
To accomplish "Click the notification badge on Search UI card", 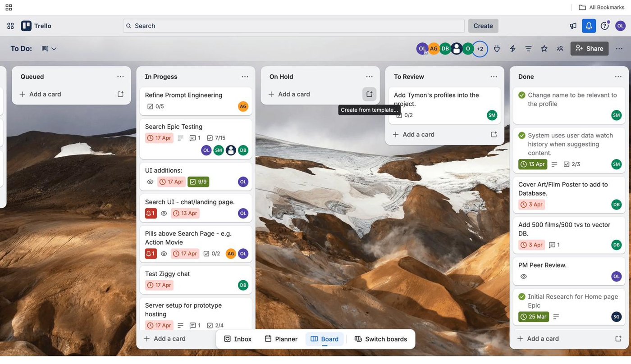I will tap(151, 213).
